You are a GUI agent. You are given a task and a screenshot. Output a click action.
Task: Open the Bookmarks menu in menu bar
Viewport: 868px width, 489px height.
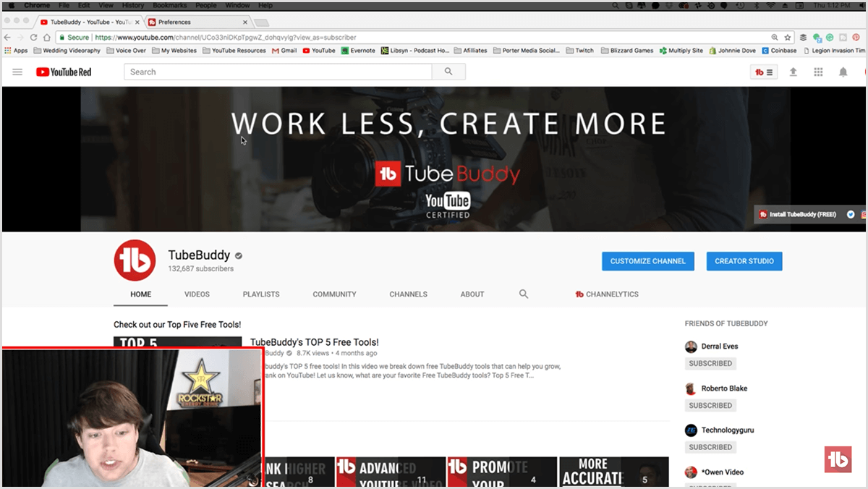(169, 5)
